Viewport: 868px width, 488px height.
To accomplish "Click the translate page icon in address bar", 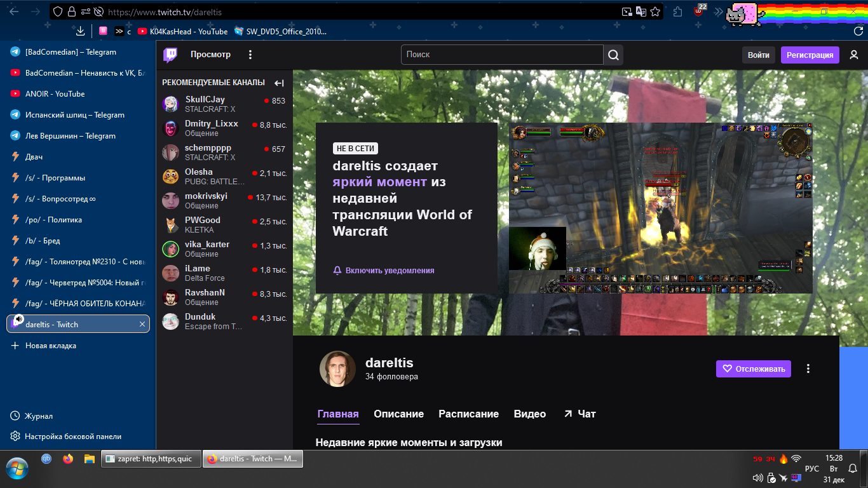I will coord(641,11).
